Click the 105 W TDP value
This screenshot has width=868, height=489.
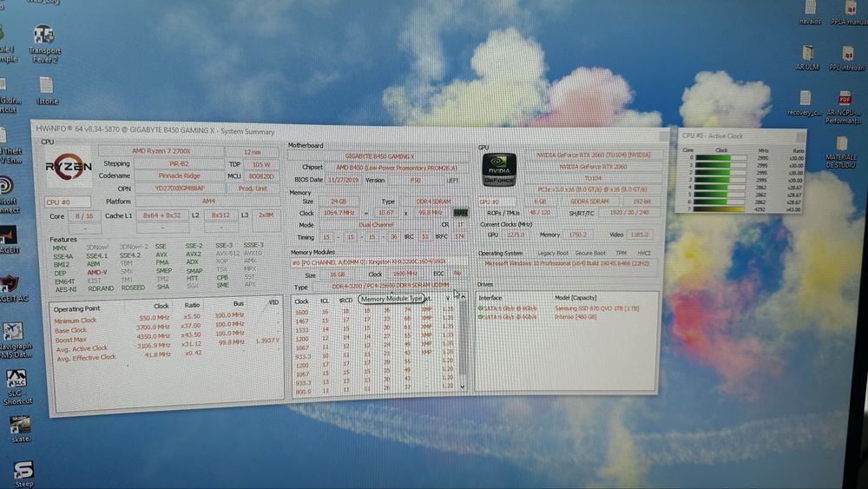pyautogui.click(x=260, y=164)
